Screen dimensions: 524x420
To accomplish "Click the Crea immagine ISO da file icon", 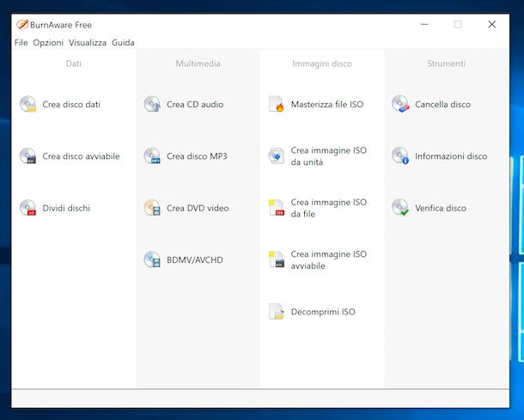I will [277, 208].
